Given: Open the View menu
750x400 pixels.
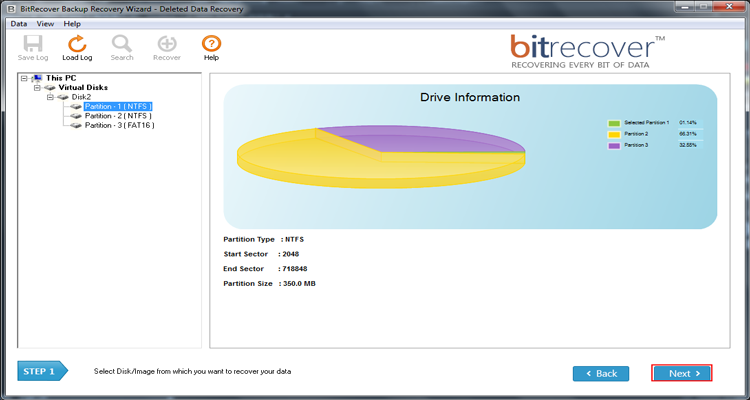Looking at the screenshot, I should tap(45, 23).
